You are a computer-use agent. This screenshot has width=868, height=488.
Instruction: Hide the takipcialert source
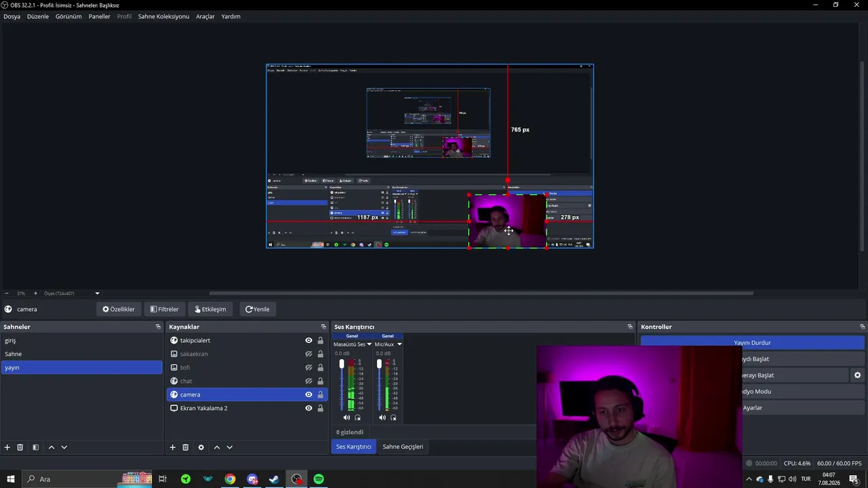(309, 340)
